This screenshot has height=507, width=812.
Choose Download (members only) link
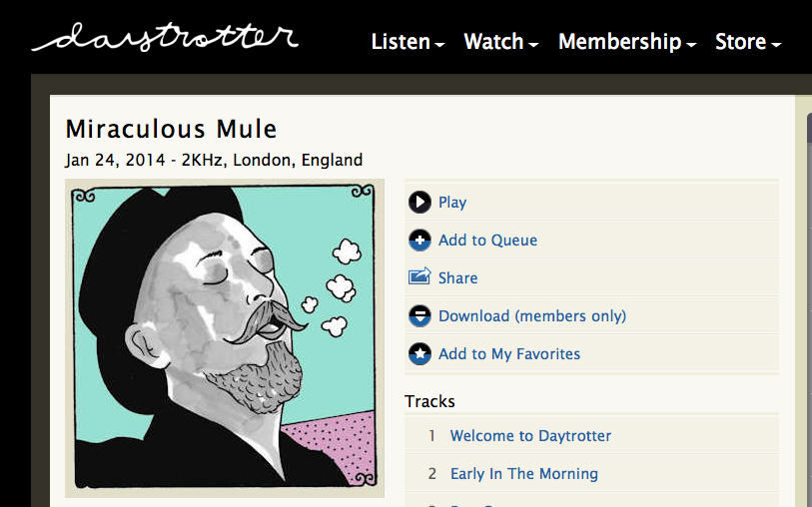tap(532, 316)
